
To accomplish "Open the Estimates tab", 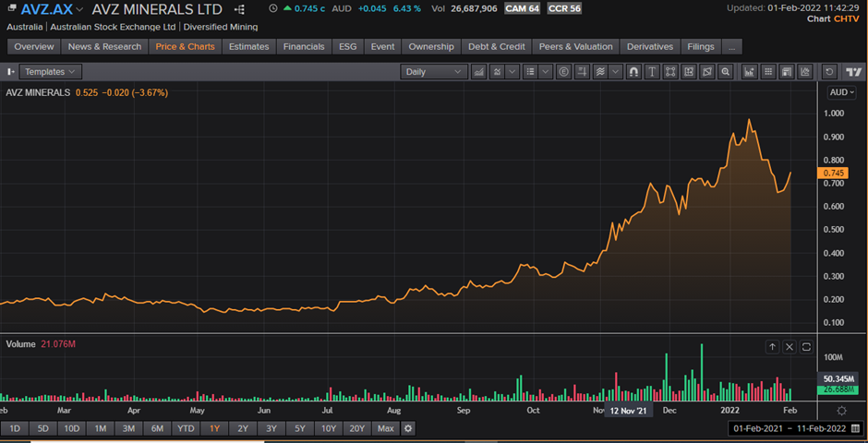I will (249, 46).
